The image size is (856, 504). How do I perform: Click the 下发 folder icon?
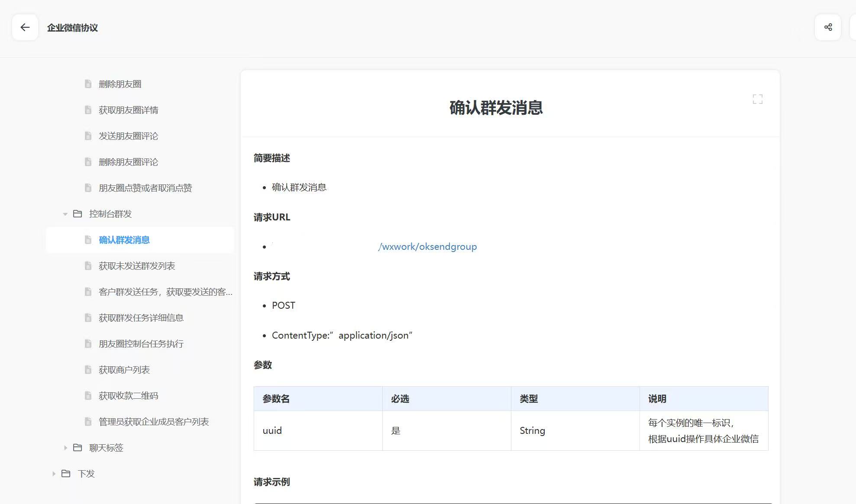(x=66, y=474)
